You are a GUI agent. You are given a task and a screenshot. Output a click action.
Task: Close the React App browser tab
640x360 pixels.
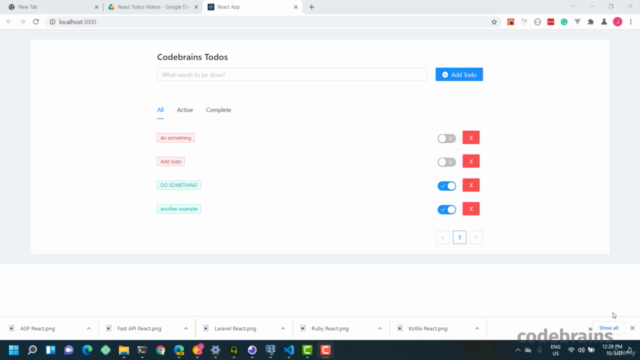(x=296, y=7)
